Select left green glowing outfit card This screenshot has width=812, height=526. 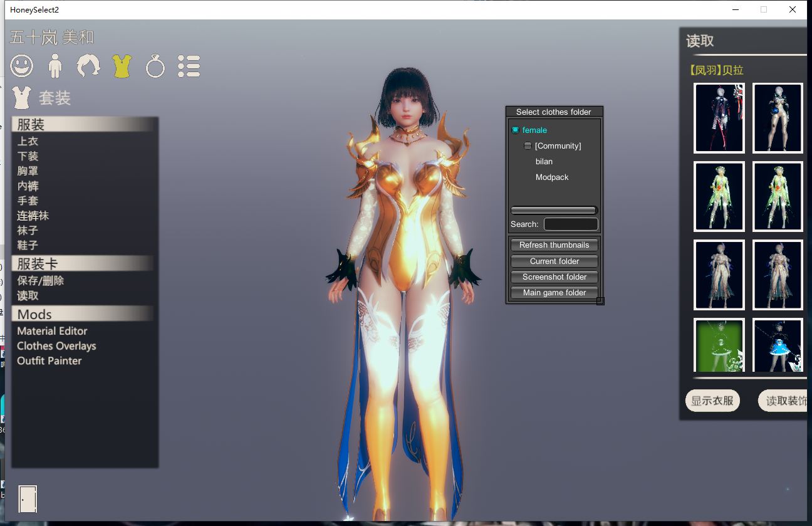pos(719,196)
